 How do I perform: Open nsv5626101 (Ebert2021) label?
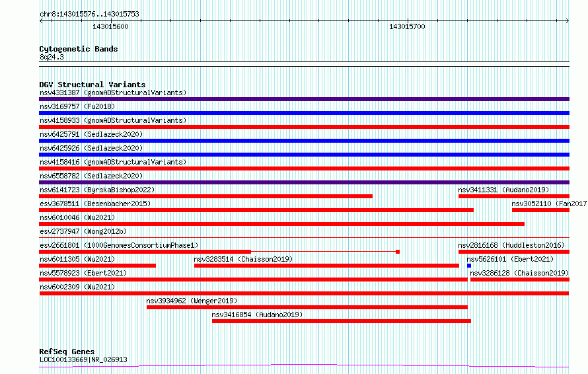510,259
